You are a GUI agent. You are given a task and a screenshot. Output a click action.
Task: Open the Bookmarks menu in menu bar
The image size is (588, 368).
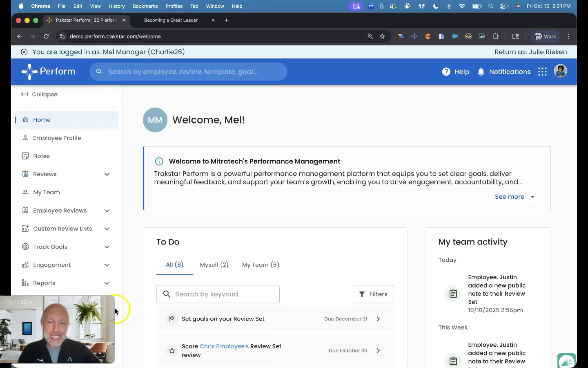tap(145, 6)
